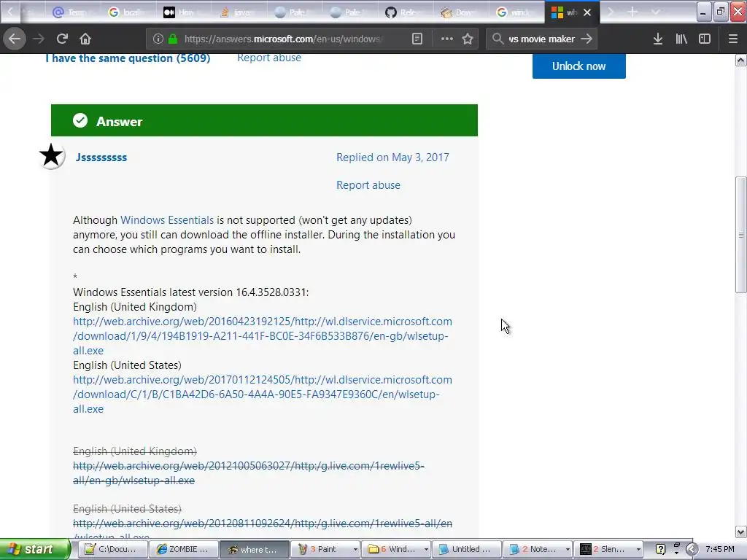The image size is (747, 560).
Task: Bookmark this page with the star
Action: coord(468,39)
